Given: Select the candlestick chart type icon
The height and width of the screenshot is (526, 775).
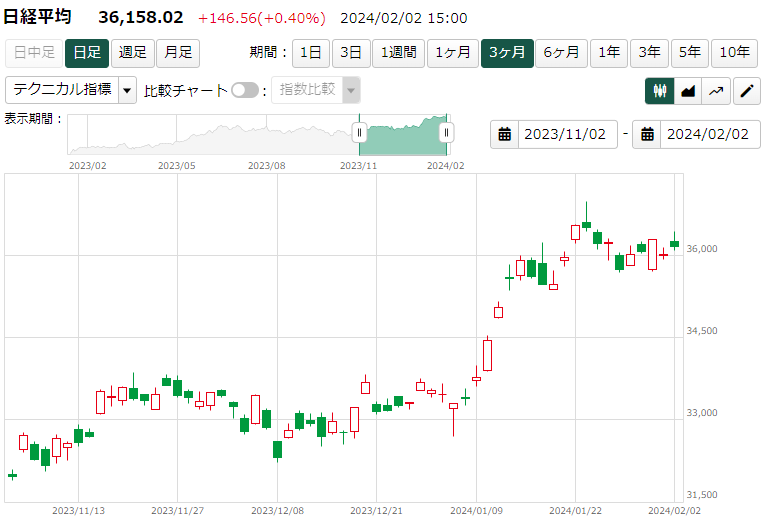Looking at the screenshot, I should click(x=659, y=91).
